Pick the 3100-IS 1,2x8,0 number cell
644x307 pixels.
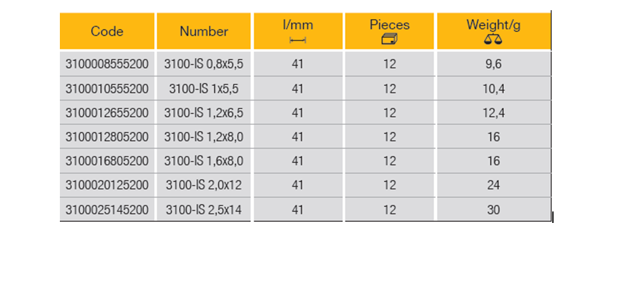tap(204, 137)
